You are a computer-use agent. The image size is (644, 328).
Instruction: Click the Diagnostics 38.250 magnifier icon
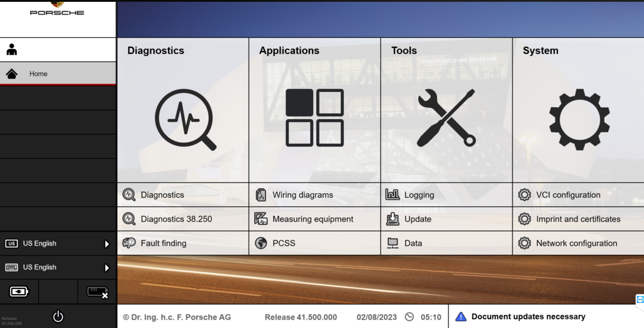pos(129,218)
